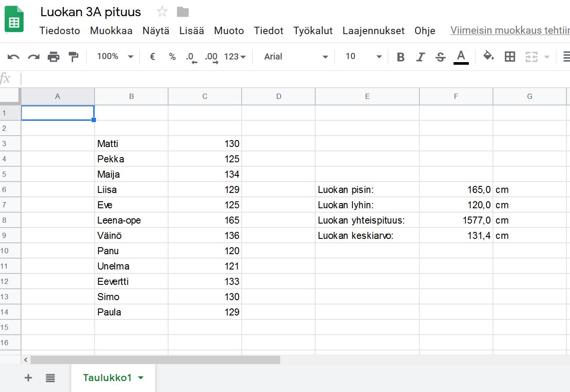Add a new sheet with plus button
The height and width of the screenshot is (392, 570).
tap(28, 378)
